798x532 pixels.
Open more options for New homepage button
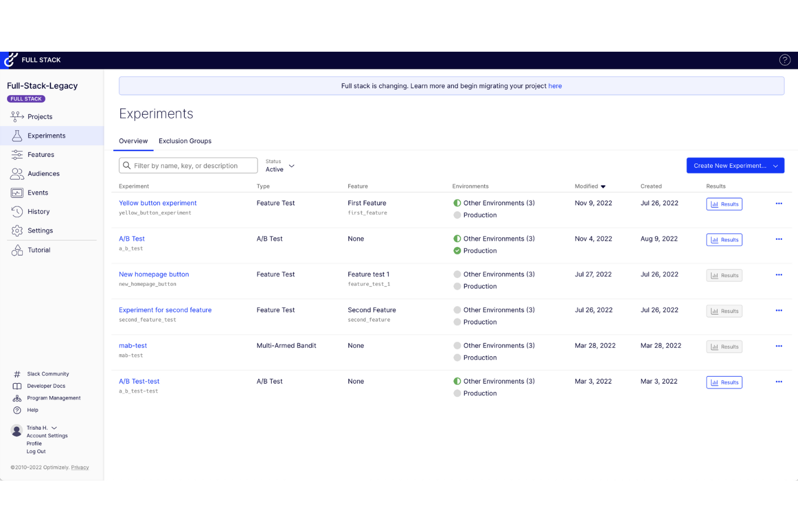click(x=779, y=274)
